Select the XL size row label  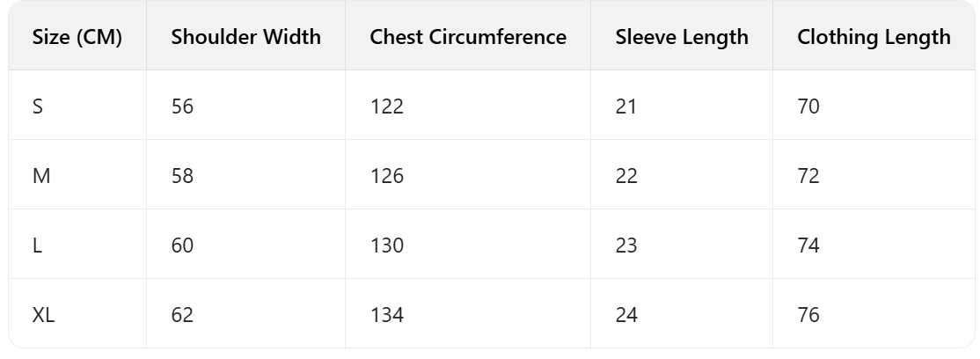(x=43, y=314)
